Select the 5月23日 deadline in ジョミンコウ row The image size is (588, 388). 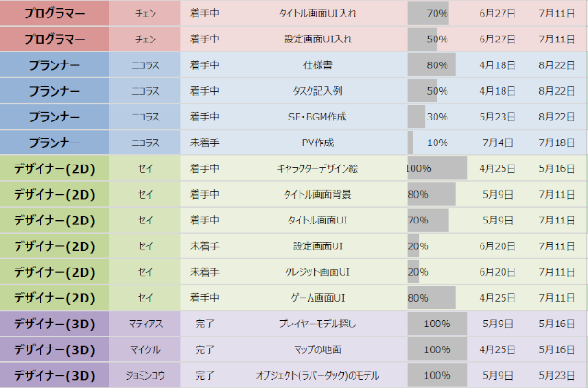(558, 375)
